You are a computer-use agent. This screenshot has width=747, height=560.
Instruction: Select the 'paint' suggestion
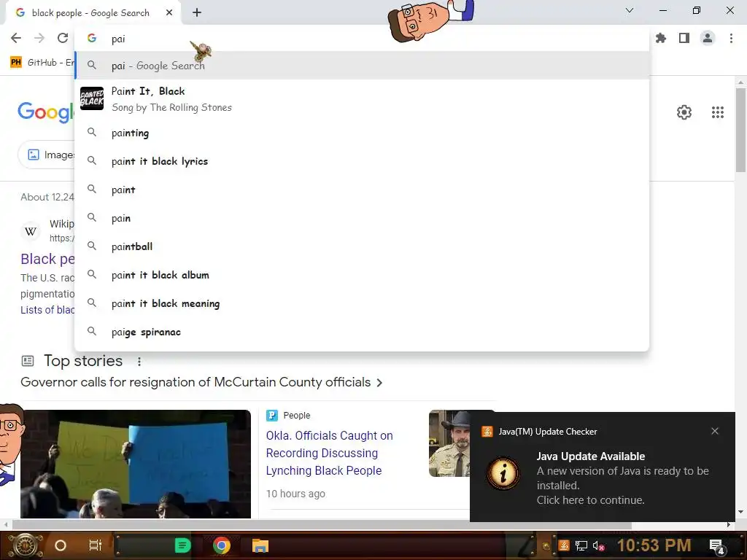coord(362,190)
